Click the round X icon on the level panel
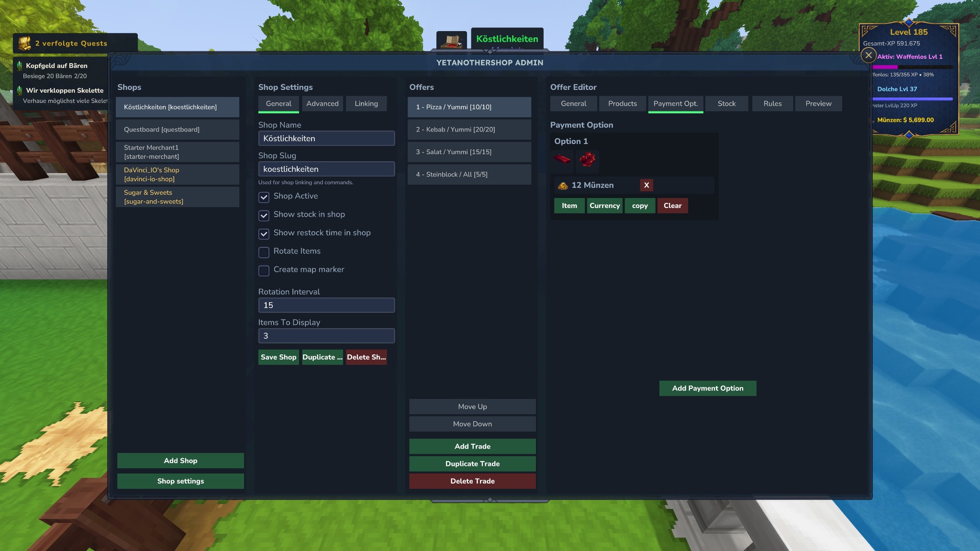Viewport: 980px width, 551px height. coord(869,55)
